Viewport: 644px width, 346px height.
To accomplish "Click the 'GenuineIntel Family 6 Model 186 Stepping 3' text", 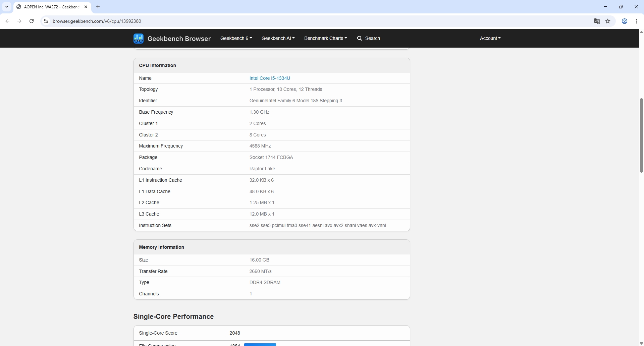I will tap(296, 101).
